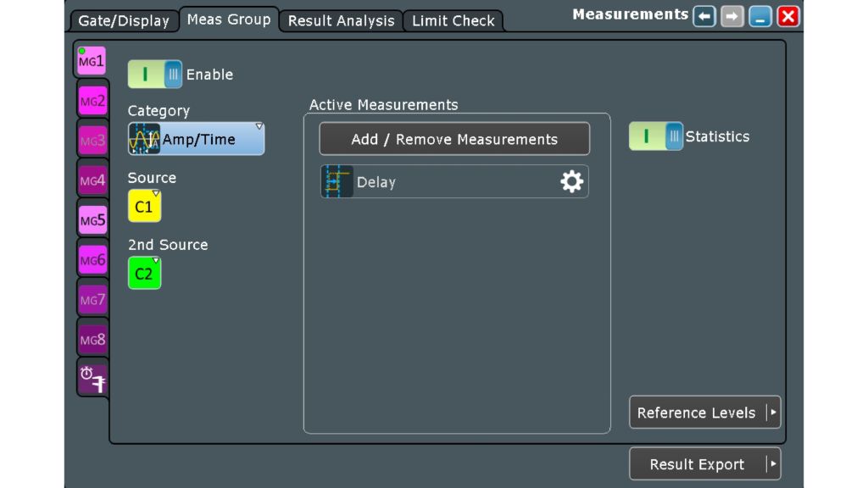Open the 2nd Source C2 dropdown
This screenshot has width=868, height=488.
coord(144,272)
